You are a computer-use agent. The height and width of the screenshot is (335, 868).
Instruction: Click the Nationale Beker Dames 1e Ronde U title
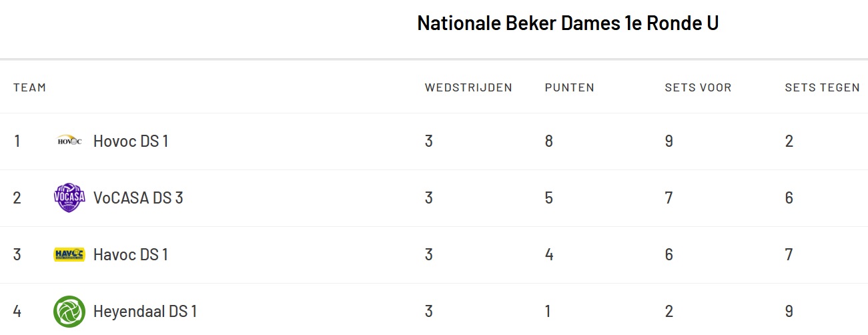(x=568, y=23)
